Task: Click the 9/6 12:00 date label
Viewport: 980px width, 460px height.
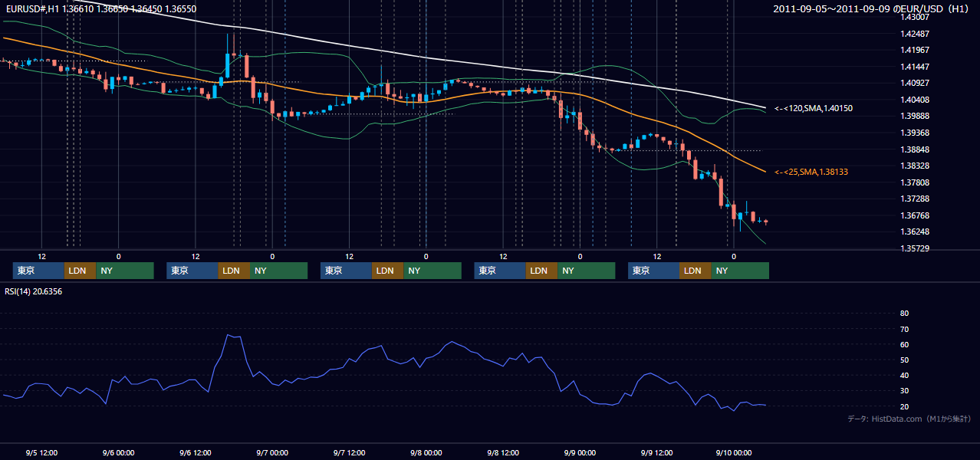Action: pyautogui.click(x=196, y=452)
